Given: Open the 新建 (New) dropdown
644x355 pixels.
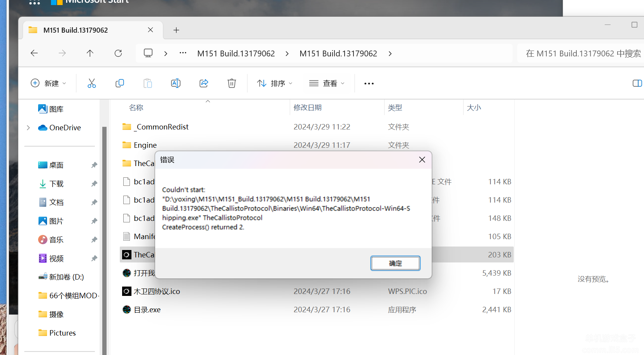Looking at the screenshot, I should [x=49, y=83].
